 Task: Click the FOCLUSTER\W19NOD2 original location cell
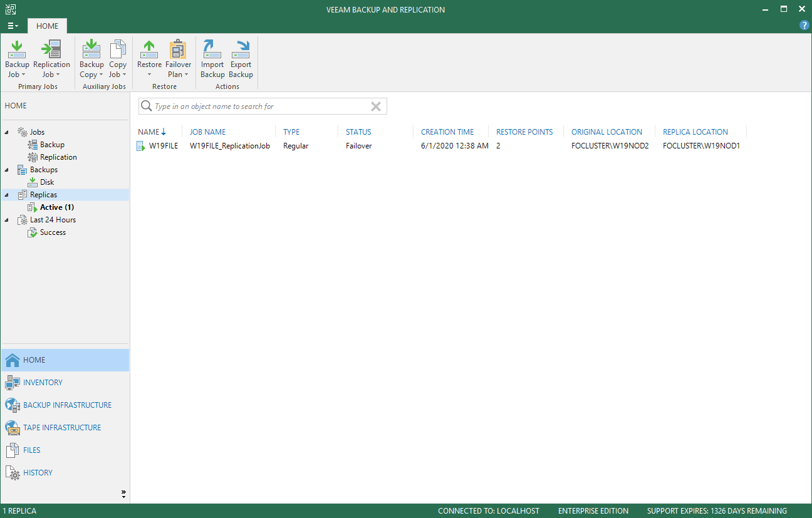click(x=610, y=146)
